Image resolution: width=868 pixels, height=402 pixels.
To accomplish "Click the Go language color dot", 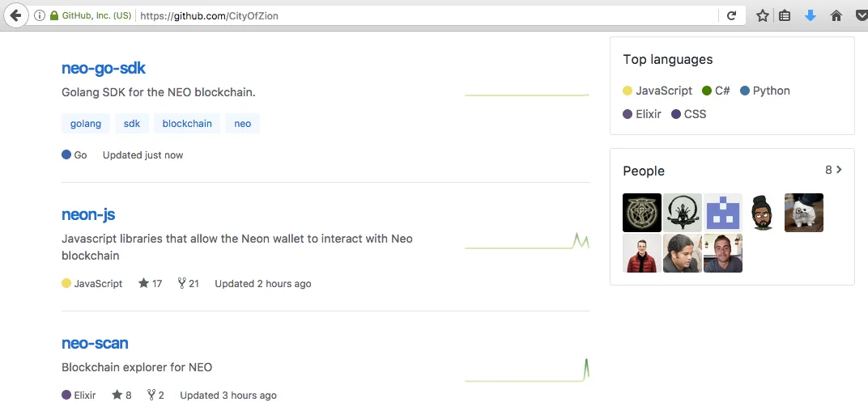I will (66, 154).
